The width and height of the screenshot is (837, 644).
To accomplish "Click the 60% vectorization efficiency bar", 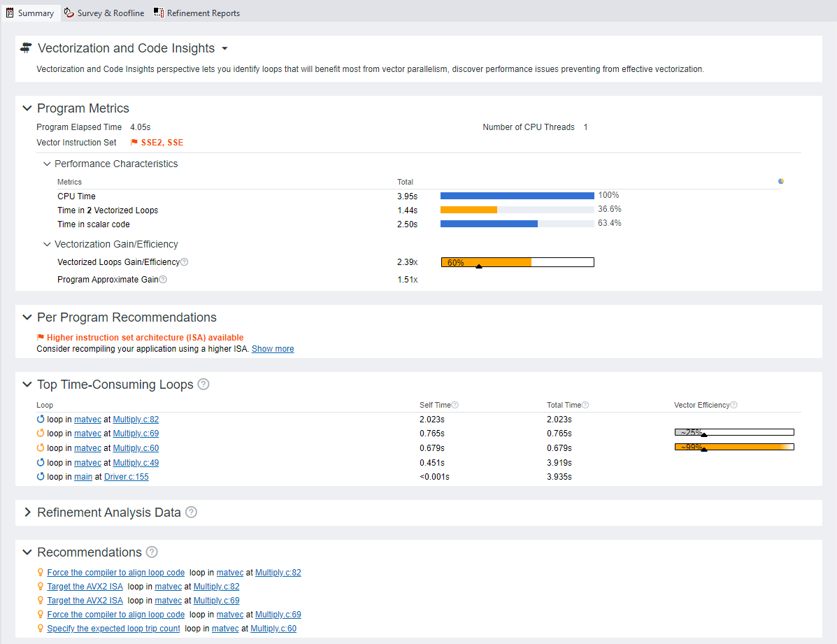I will click(517, 262).
